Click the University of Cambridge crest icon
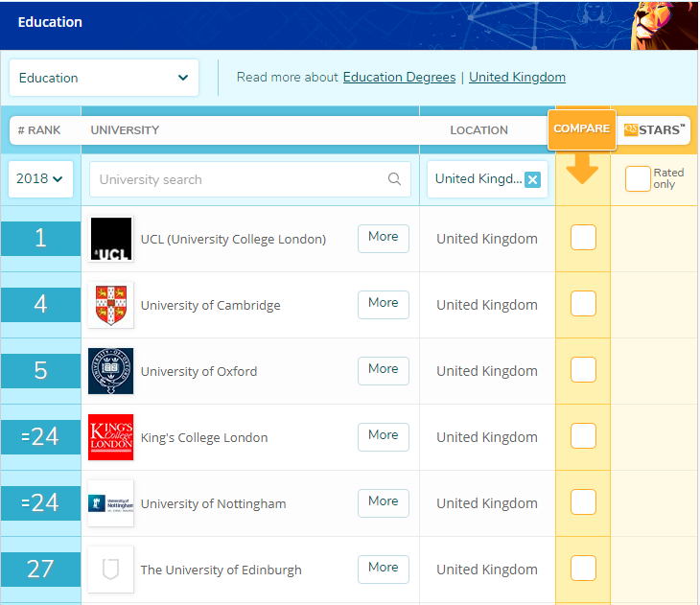Viewport: 700px width, 605px height. [x=110, y=305]
